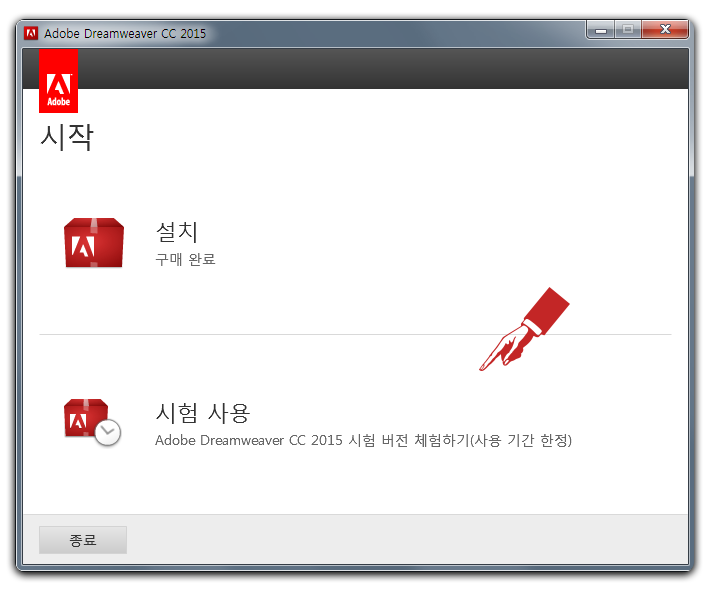Click the trial box icon with clock

click(92, 422)
